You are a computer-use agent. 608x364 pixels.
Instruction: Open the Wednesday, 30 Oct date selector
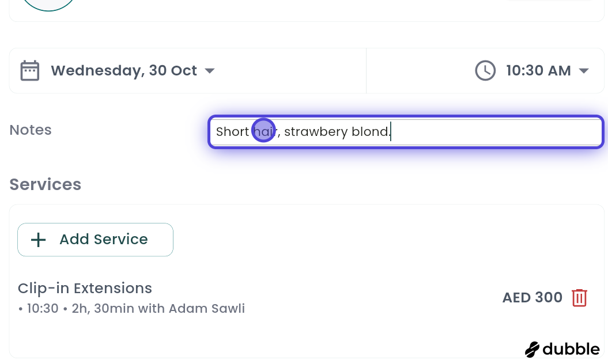(x=124, y=70)
